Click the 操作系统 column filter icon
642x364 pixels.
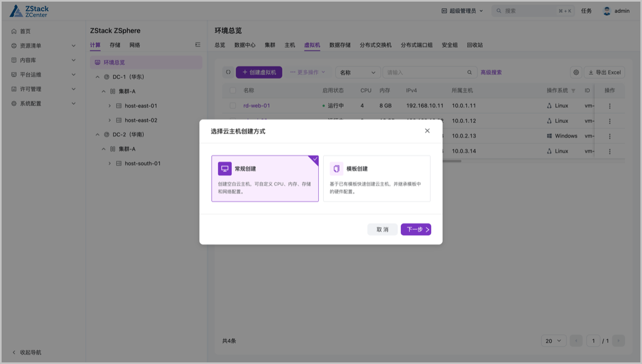click(574, 90)
